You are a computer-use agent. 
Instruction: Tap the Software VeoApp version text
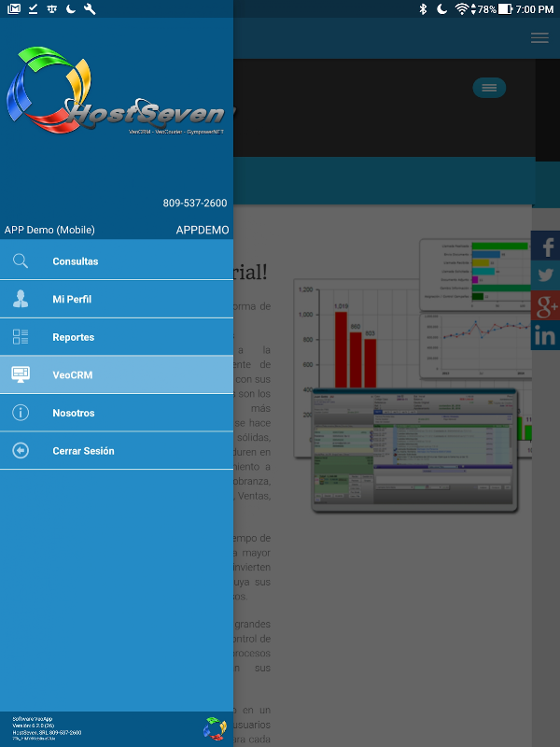47,728
